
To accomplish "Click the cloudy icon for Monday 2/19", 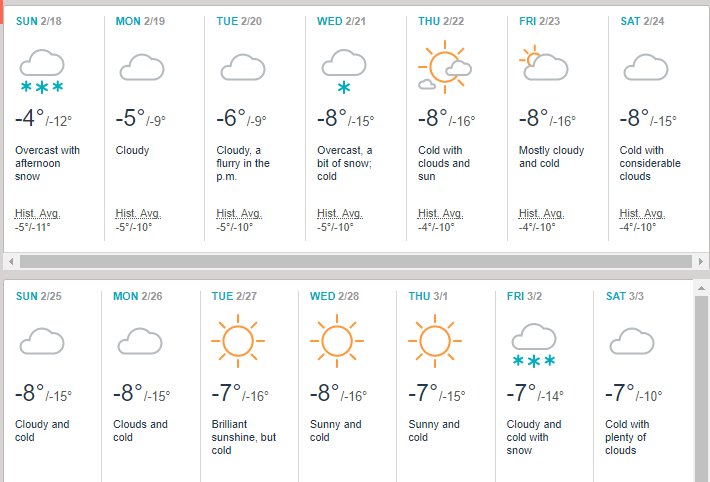I will click(x=141, y=68).
